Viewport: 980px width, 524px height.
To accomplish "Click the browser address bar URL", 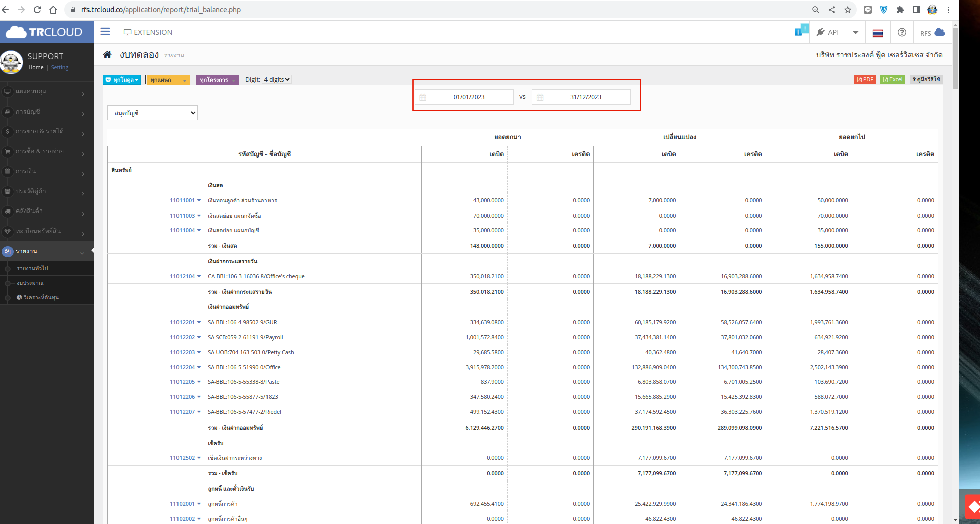I will 161,10.
